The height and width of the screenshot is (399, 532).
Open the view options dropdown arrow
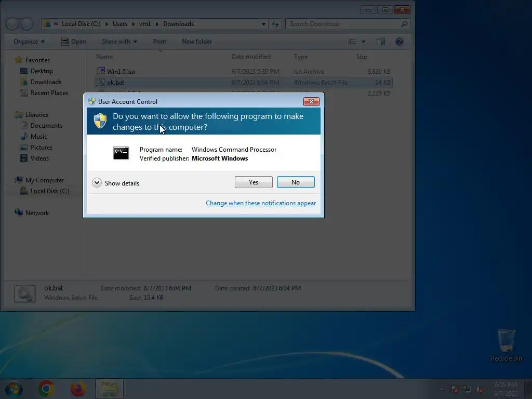[363, 42]
